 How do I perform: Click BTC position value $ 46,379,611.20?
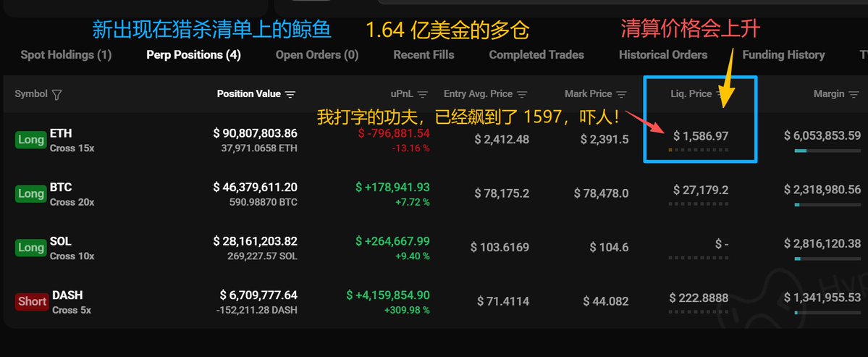click(x=256, y=187)
